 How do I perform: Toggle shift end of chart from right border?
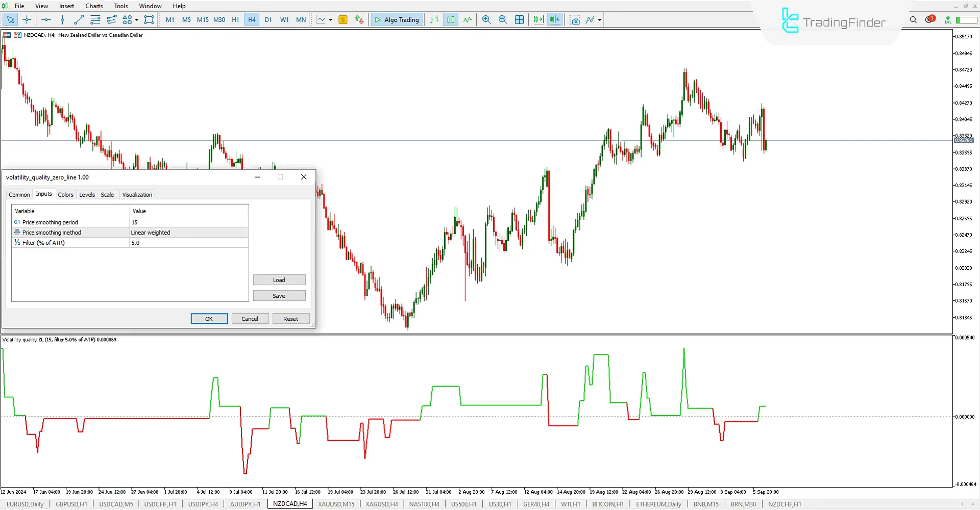(x=554, y=19)
